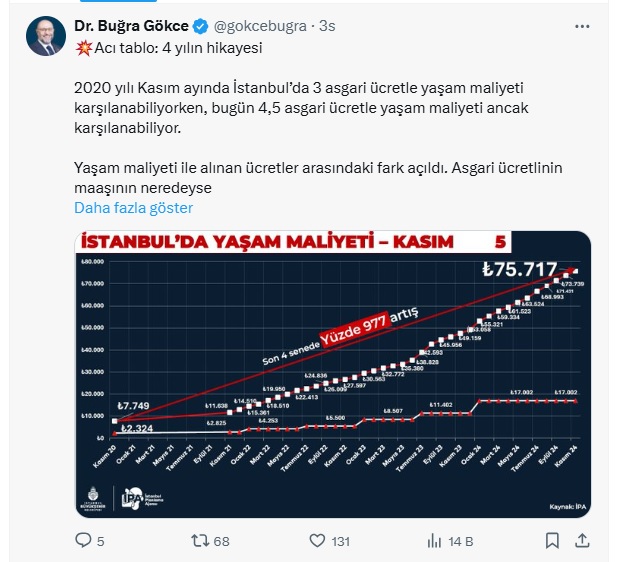Bookmark the tweet with the bookmark icon
Viewport: 618px width, 562px height.
552,540
